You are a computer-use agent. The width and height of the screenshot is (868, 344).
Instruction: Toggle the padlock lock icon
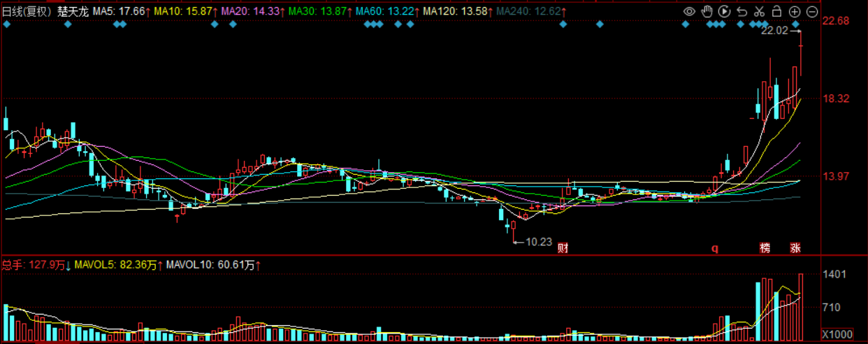776,11
